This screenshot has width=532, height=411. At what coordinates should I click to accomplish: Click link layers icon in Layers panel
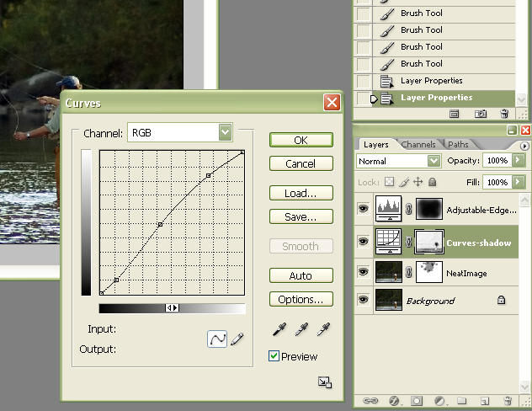370,401
